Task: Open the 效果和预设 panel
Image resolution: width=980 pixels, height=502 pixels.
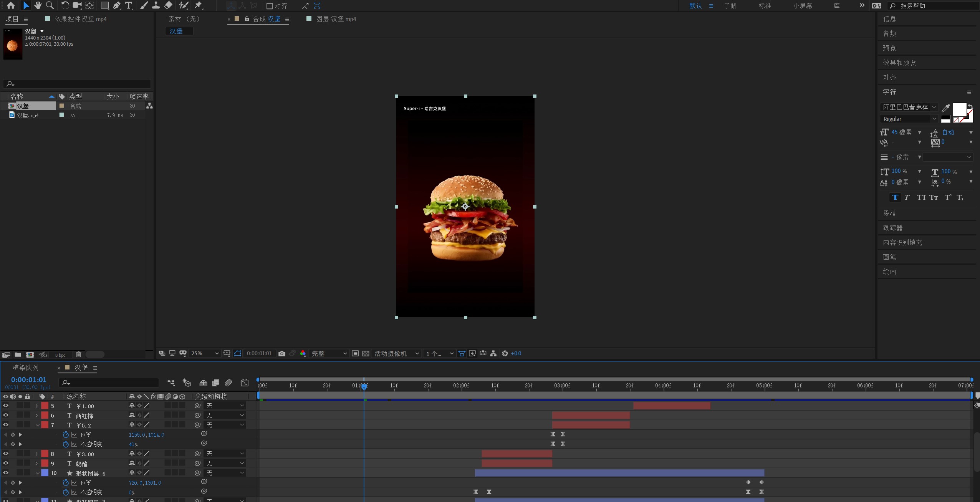Action: 899,63
